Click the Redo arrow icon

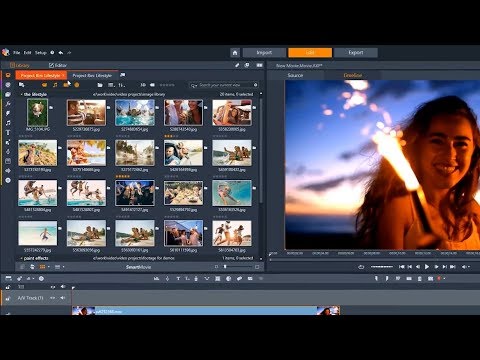[69, 53]
